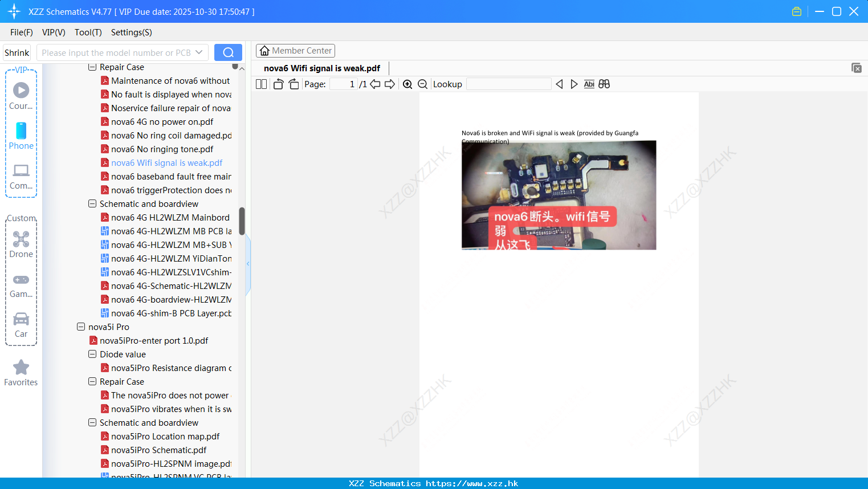Collapse nova6 Schematic and boardview node

tap(92, 204)
